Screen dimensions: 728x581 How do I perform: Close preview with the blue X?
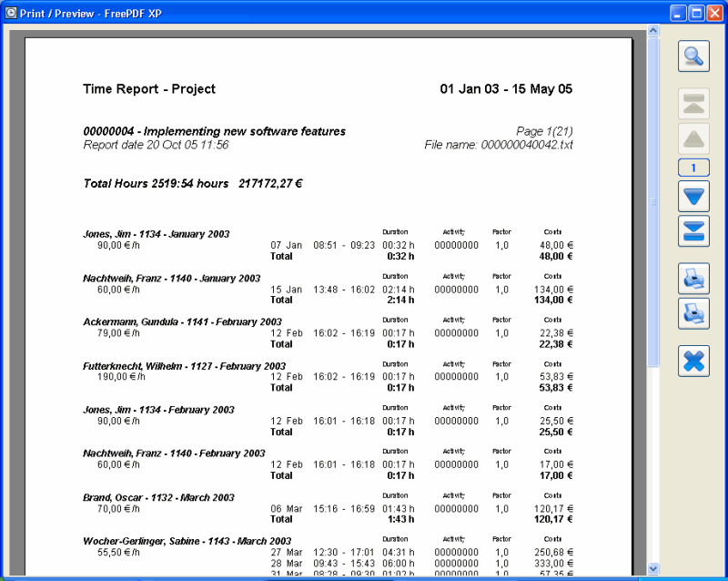click(693, 361)
